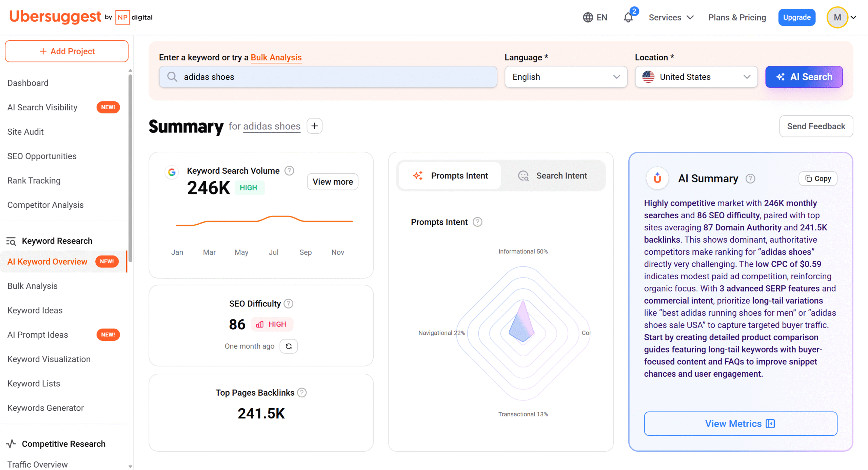
Task: Open the Language dropdown set to English
Action: point(566,77)
